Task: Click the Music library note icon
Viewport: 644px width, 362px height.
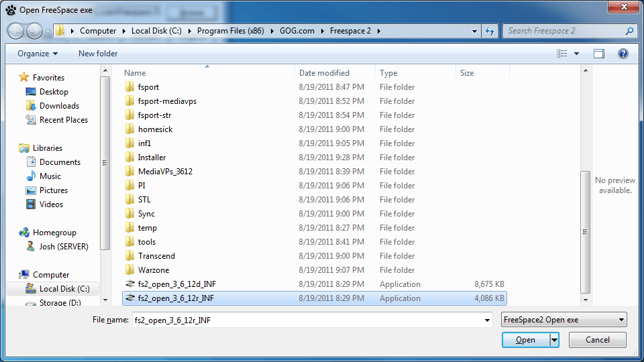Action: [x=31, y=176]
